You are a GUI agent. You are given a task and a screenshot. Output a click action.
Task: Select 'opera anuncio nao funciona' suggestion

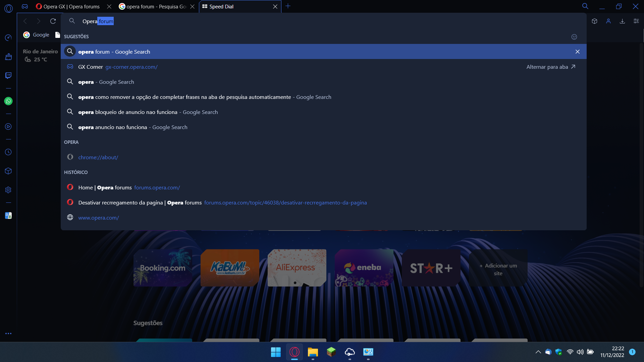click(x=323, y=127)
